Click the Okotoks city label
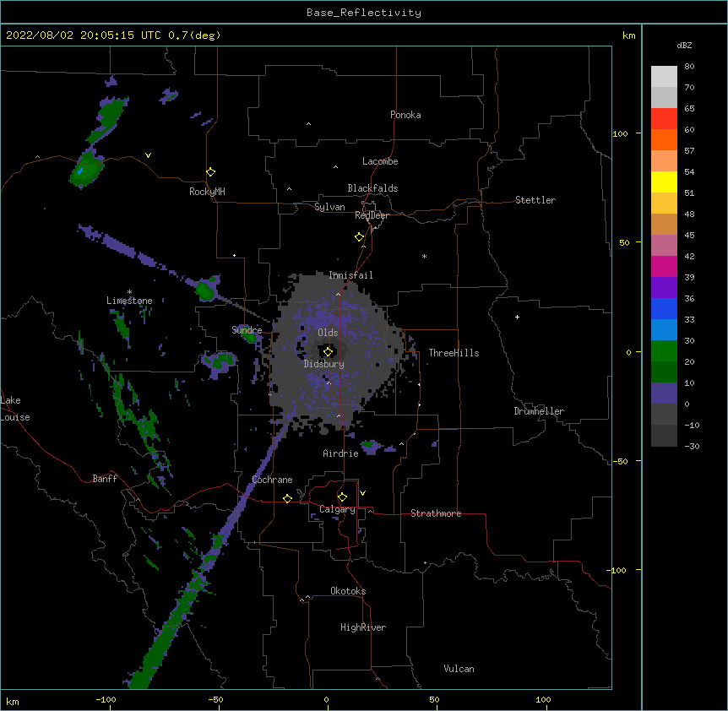 click(348, 591)
